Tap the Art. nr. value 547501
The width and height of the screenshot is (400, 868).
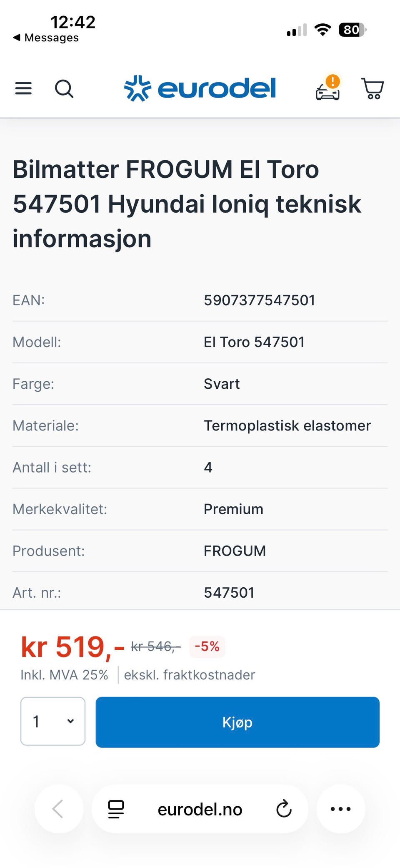pos(229,593)
